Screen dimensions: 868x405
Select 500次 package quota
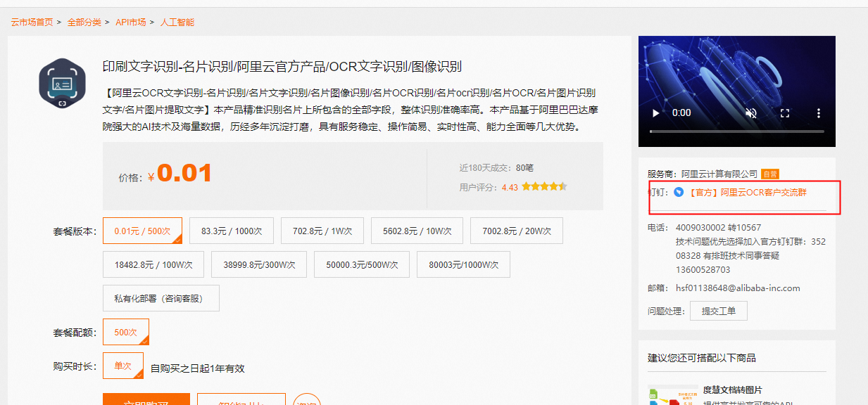coord(126,332)
